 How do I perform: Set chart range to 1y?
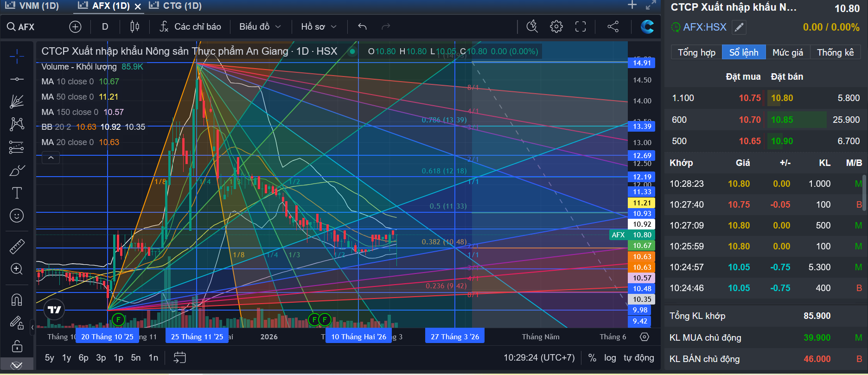(x=67, y=358)
